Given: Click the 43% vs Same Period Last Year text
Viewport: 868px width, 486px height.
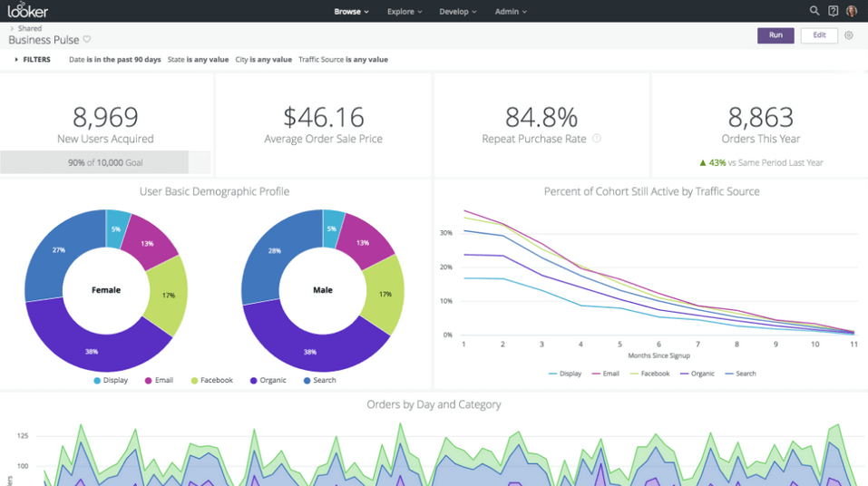Looking at the screenshot, I should pyautogui.click(x=766, y=162).
